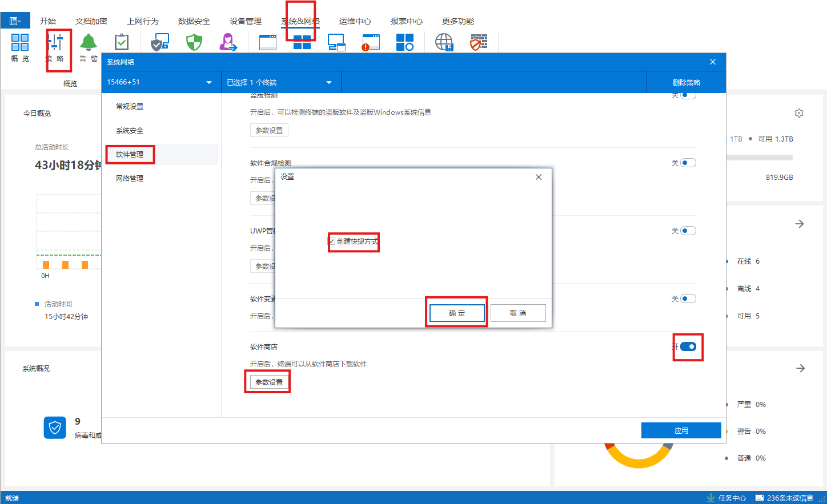This screenshot has height=504, width=827.
Task: Confirm the dialog with 确定 button
Action: pyautogui.click(x=457, y=313)
